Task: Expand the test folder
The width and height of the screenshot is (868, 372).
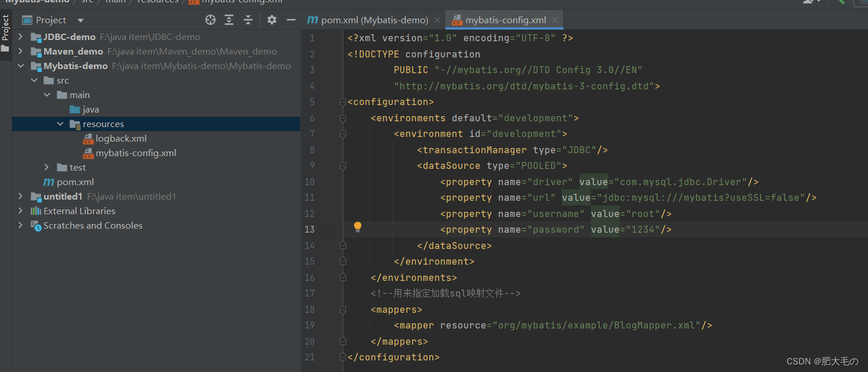Action: coord(47,167)
